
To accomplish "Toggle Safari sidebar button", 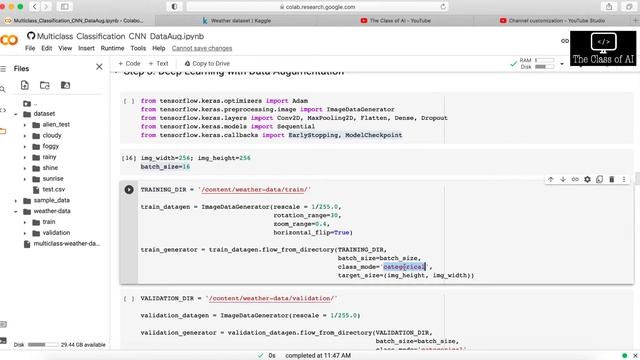I will pyautogui.click(x=64, y=7).
